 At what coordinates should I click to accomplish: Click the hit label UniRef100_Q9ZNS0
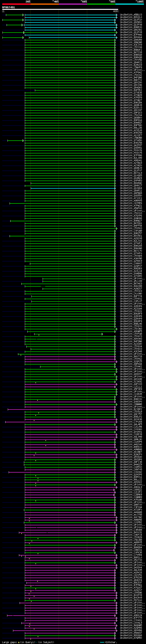[x=131, y=22]
